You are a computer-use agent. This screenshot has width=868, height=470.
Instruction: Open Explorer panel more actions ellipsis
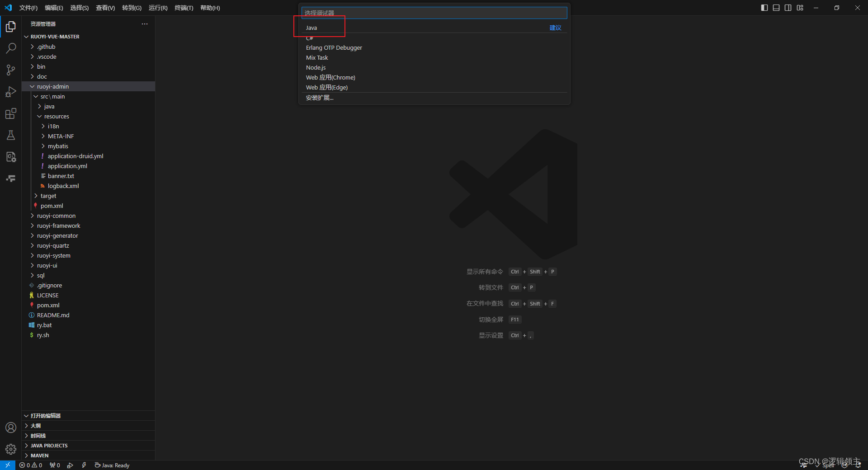coord(145,24)
